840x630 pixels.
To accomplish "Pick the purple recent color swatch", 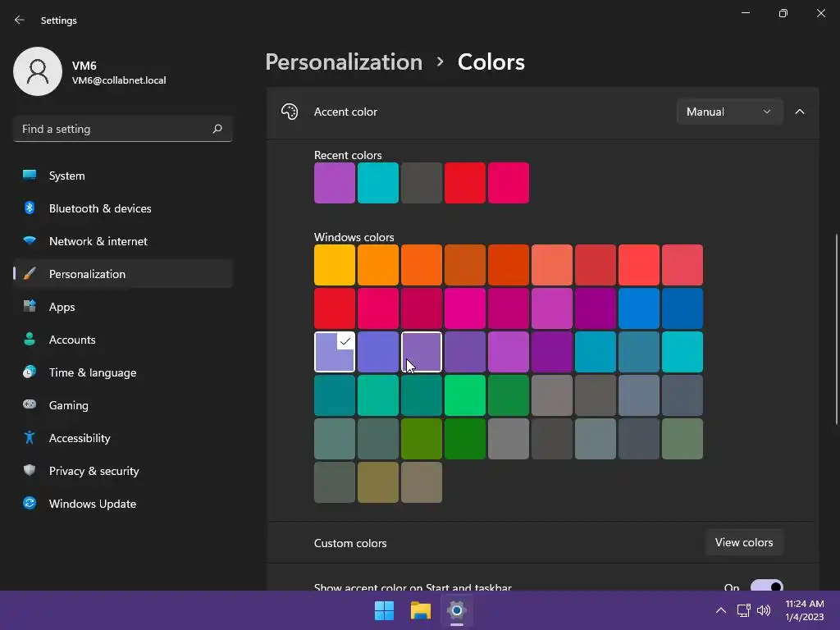I will (x=335, y=183).
